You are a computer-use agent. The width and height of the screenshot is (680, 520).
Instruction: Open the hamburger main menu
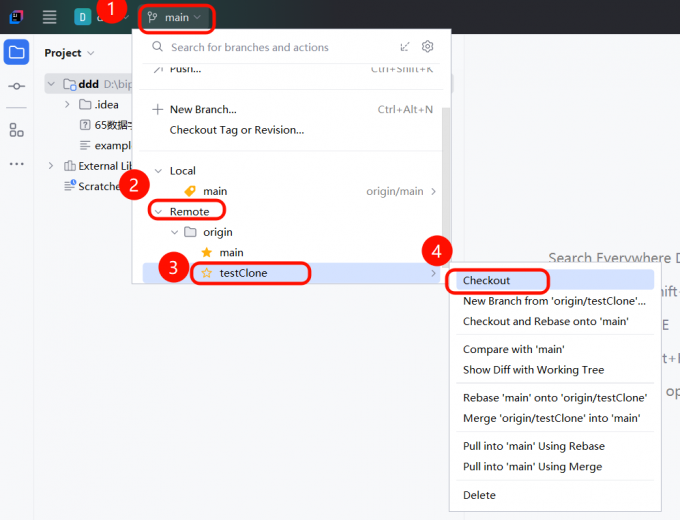coord(49,17)
